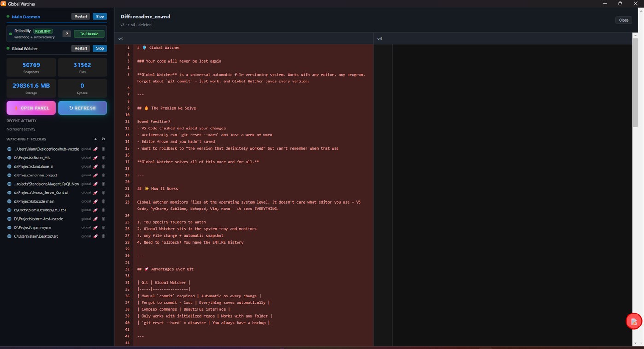Click the 50769 Snapshots stat card

point(31,67)
